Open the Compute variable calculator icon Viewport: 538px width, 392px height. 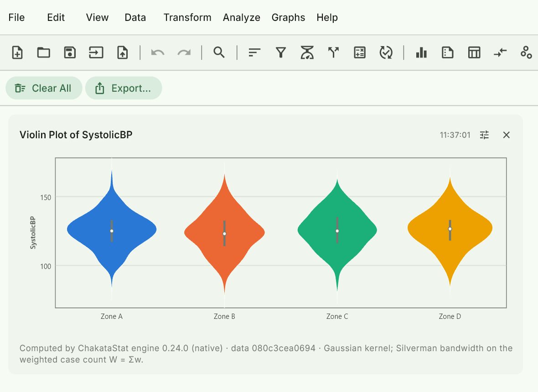pos(360,53)
